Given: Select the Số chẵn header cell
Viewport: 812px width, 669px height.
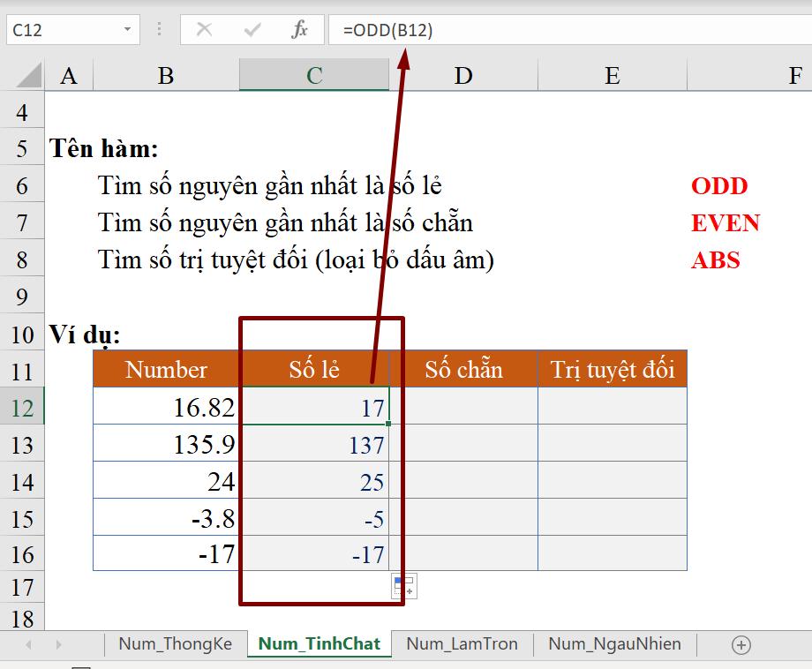Looking at the screenshot, I should pos(462,369).
